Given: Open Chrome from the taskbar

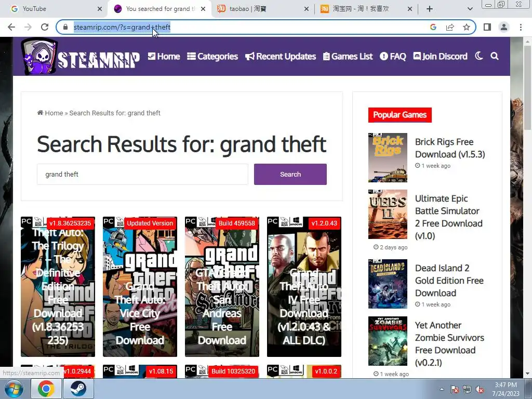Looking at the screenshot, I should [x=46, y=389].
